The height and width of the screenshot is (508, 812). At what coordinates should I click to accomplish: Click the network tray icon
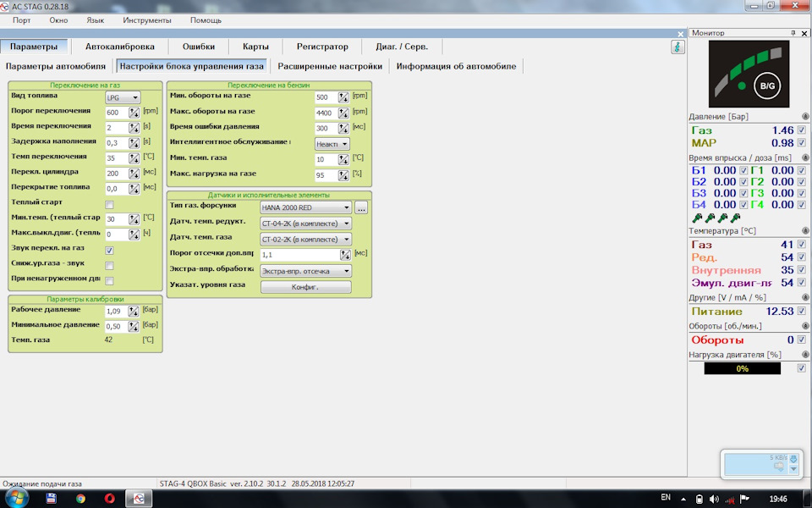[x=730, y=500]
